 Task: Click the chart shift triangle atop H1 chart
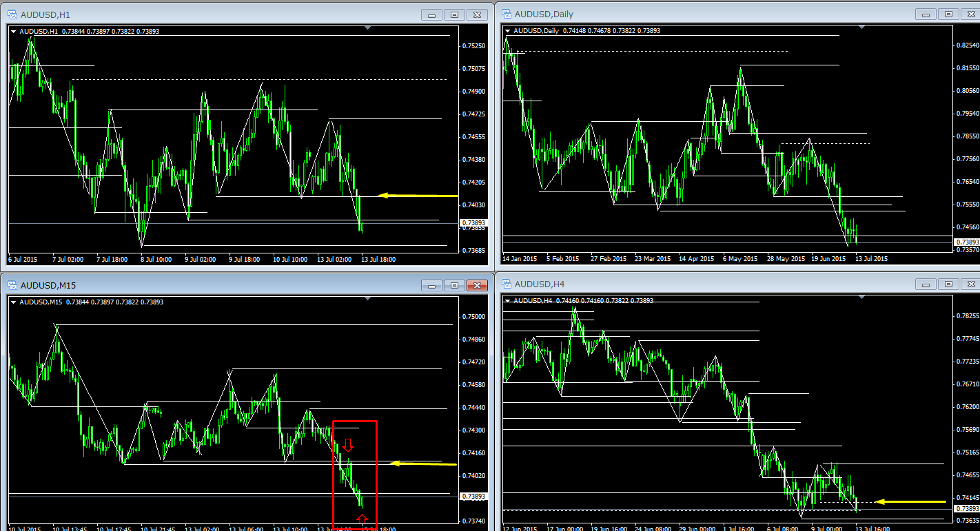pyautogui.click(x=368, y=28)
